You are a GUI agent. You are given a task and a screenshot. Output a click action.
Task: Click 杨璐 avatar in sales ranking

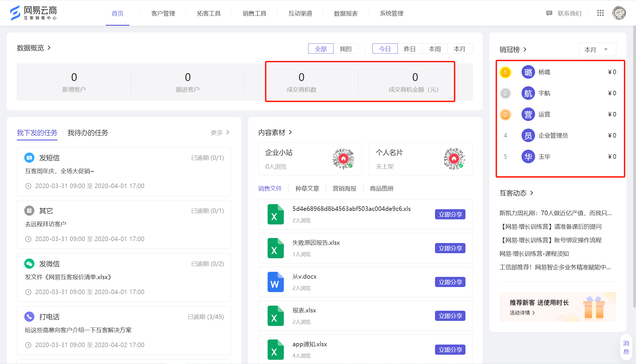coord(528,72)
